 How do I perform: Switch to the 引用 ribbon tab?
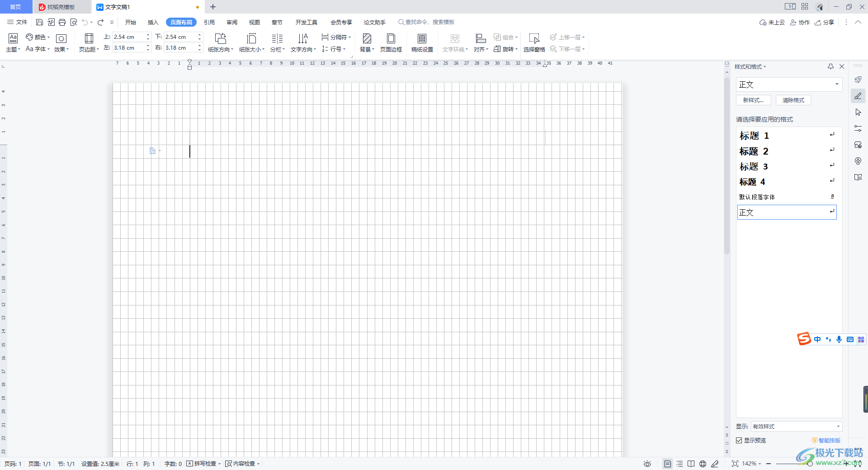pyautogui.click(x=209, y=22)
